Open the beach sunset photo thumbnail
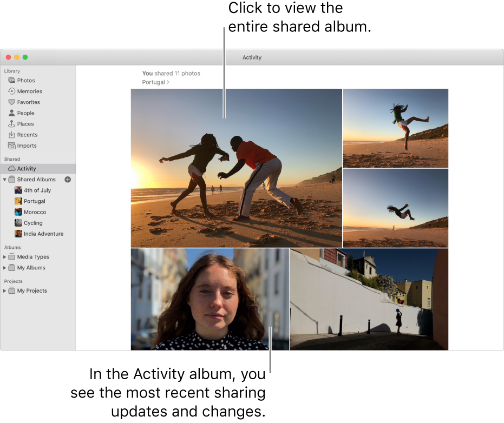The image size is (504, 423). [237, 168]
